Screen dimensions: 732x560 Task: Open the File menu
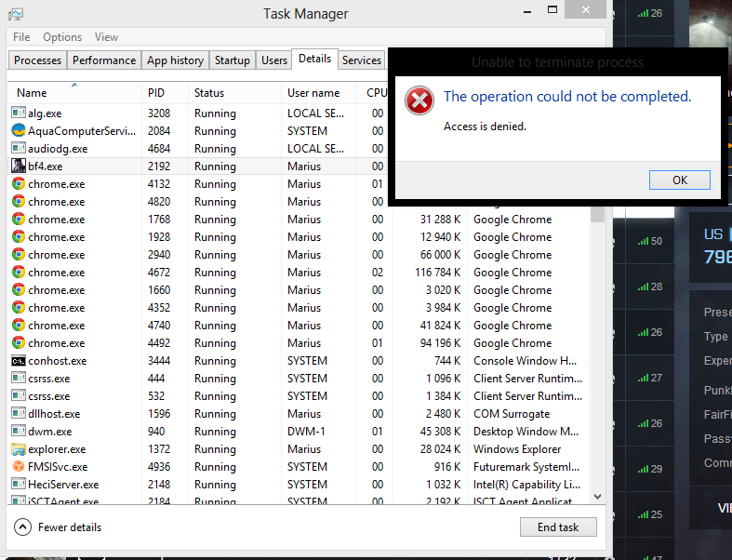[x=21, y=37]
